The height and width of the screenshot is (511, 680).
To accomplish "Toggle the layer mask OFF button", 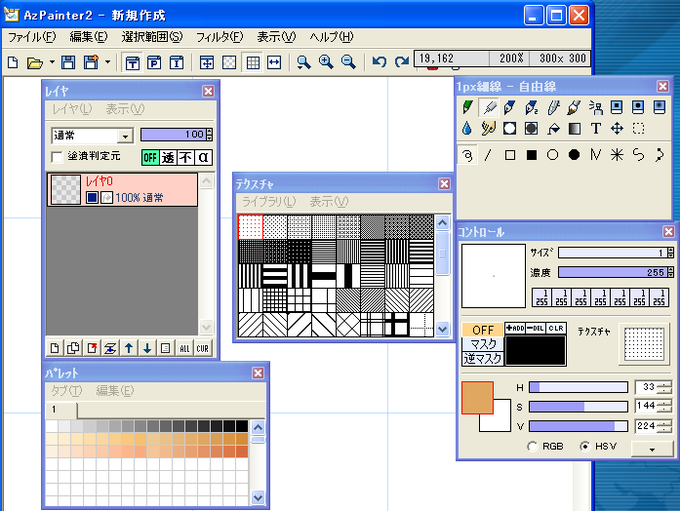I will point(150,157).
